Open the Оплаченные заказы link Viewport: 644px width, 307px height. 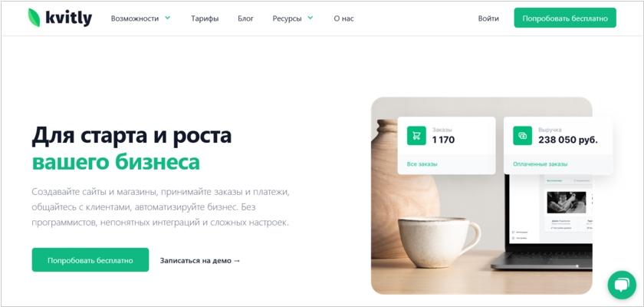click(540, 164)
